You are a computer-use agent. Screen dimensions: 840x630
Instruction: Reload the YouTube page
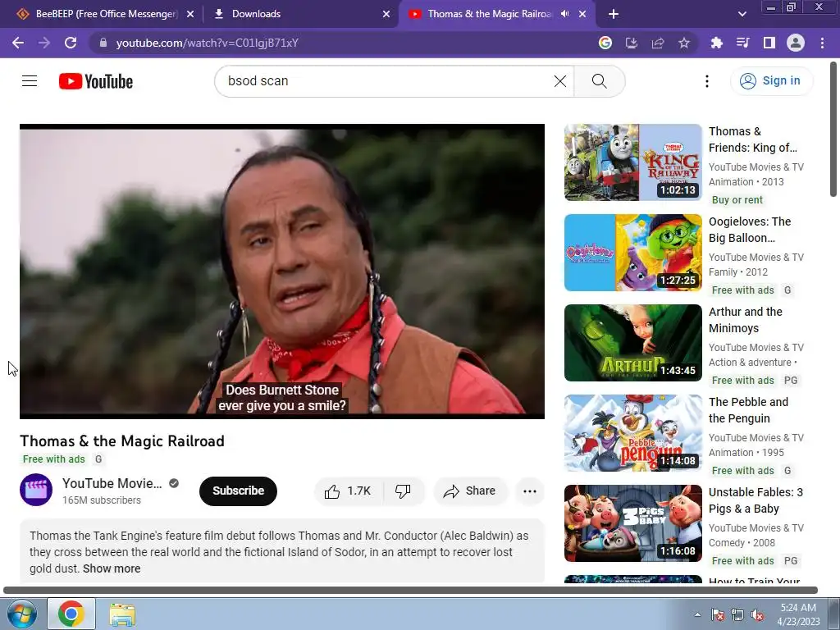[71, 43]
